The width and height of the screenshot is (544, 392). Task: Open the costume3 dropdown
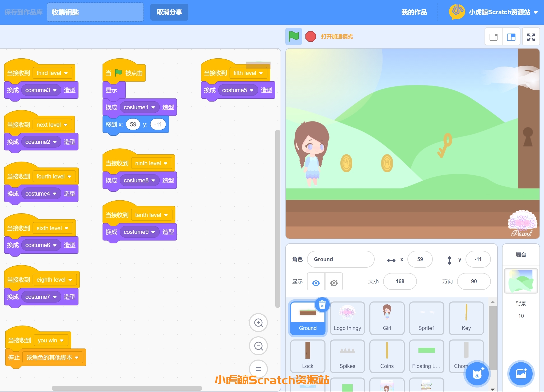click(41, 90)
